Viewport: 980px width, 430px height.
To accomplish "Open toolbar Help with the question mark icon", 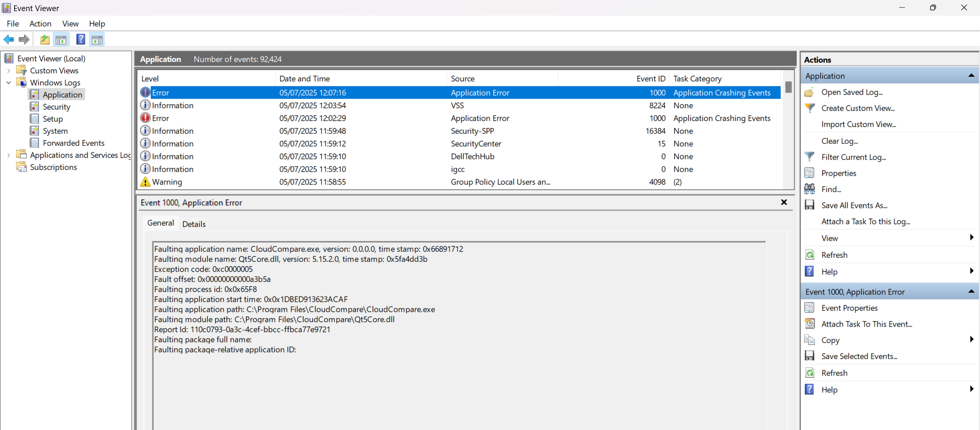I will point(80,39).
